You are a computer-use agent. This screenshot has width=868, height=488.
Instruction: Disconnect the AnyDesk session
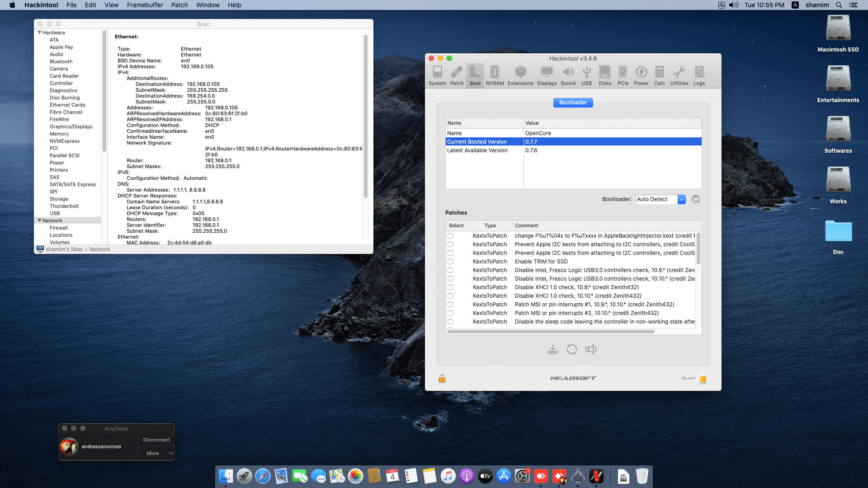[x=156, y=440]
